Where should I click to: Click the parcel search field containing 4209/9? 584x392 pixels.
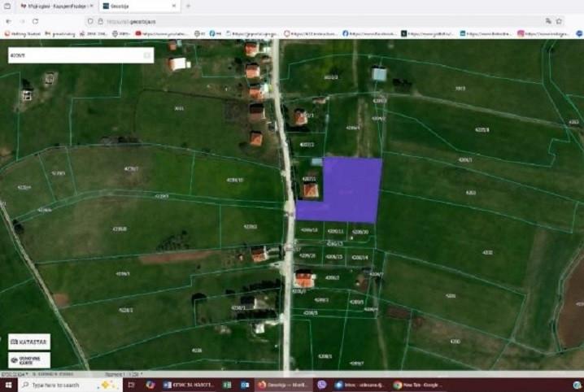73,55
